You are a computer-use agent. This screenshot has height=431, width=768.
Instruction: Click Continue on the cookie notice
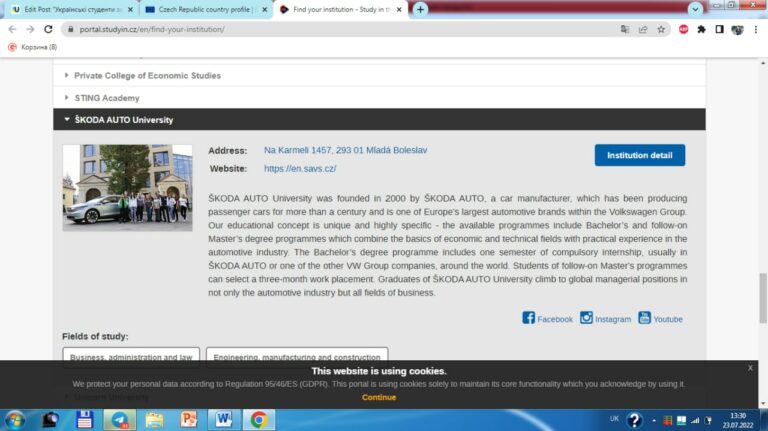379,397
